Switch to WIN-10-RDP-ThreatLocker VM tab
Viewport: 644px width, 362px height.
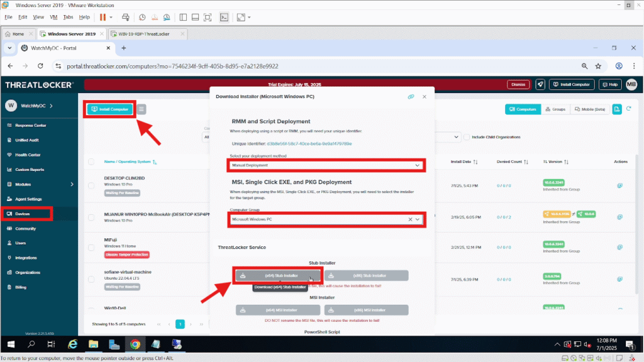pos(148,34)
